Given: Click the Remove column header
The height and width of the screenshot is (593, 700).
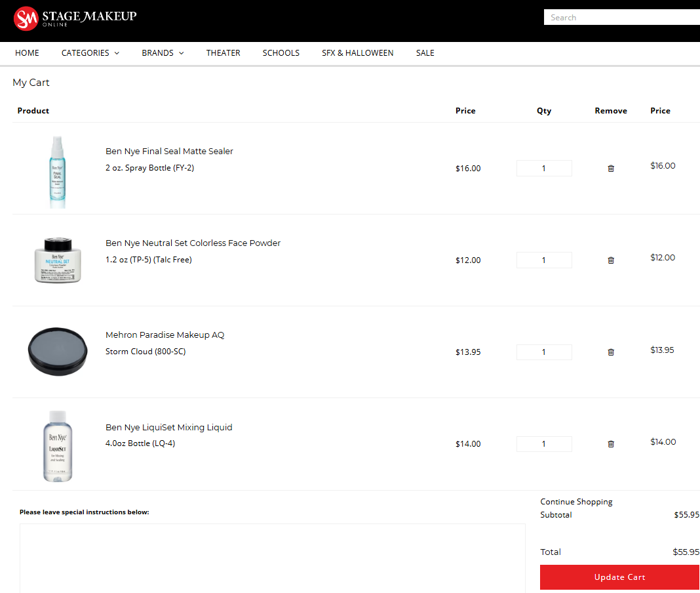Looking at the screenshot, I should pyautogui.click(x=611, y=111).
